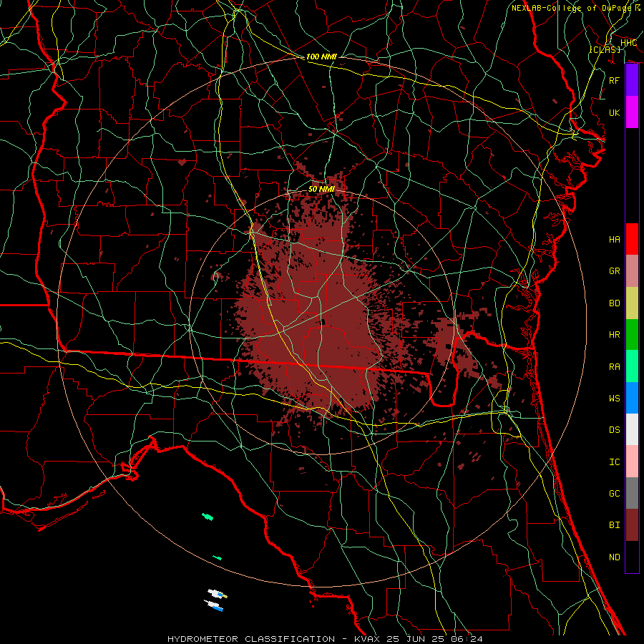
Task: Click the (CLAS) label above legend
Action: pyautogui.click(x=605, y=49)
